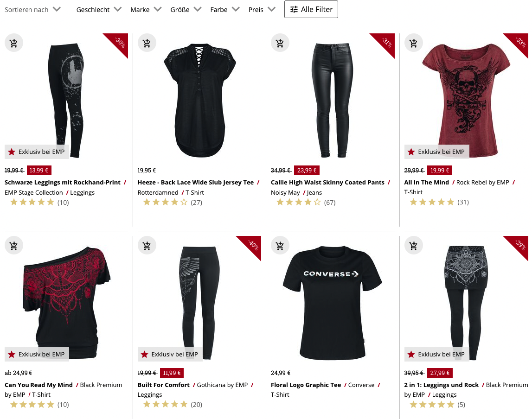Screen dimensions: 532x419
Task: Click the cart icon on Built For Comfort
Action: 147,245
